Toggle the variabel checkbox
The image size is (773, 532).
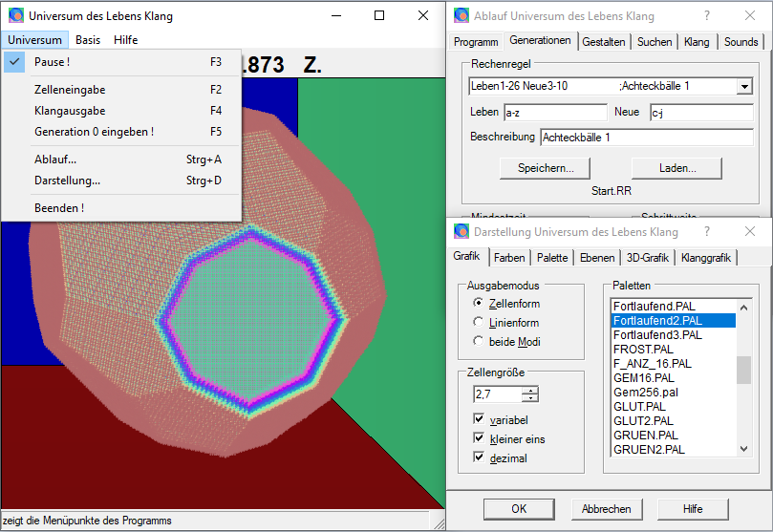479,418
